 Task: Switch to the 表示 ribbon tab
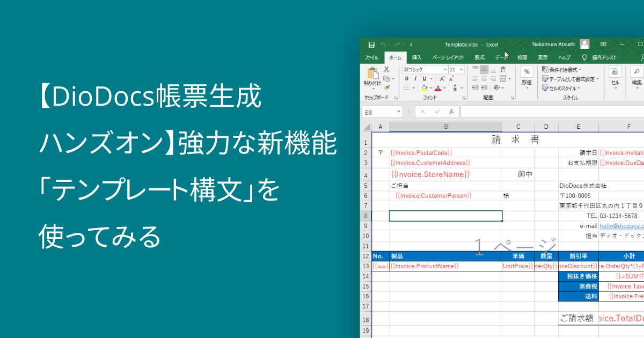point(543,57)
